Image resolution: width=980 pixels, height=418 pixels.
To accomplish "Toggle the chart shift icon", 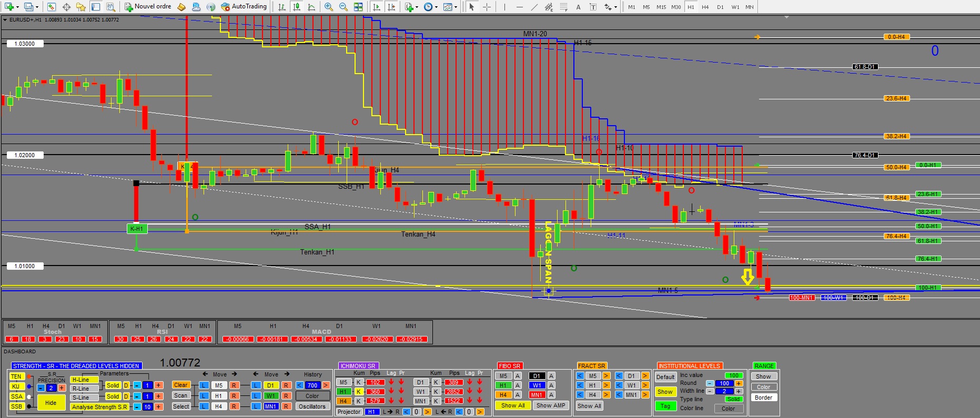I will pyautogui.click(x=391, y=7).
